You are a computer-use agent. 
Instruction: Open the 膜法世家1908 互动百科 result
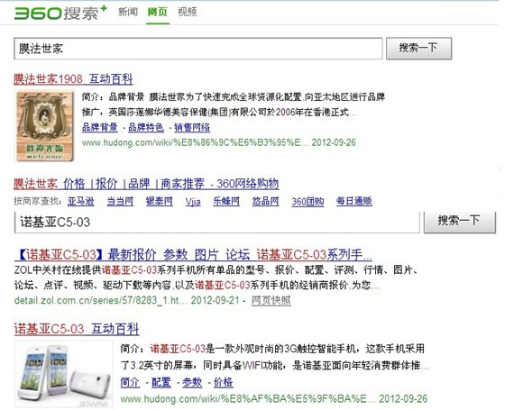(73, 79)
